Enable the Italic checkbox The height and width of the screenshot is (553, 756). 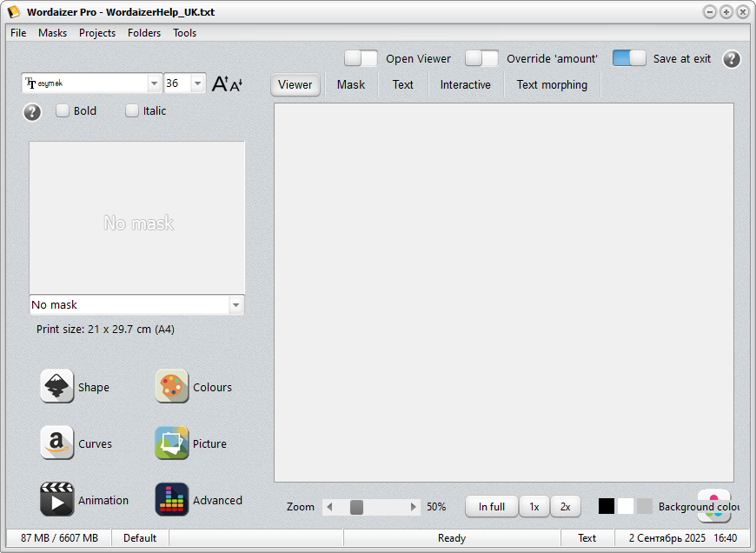[x=131, y=110]
